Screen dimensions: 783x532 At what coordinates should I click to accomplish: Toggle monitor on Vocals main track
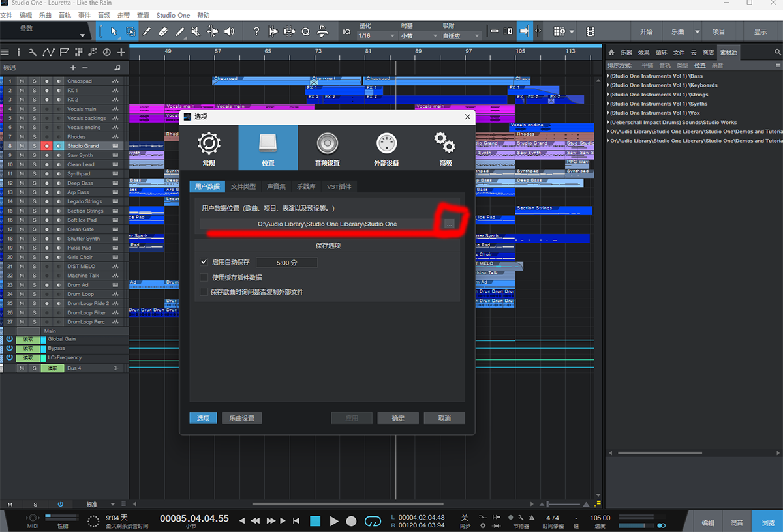59,109
